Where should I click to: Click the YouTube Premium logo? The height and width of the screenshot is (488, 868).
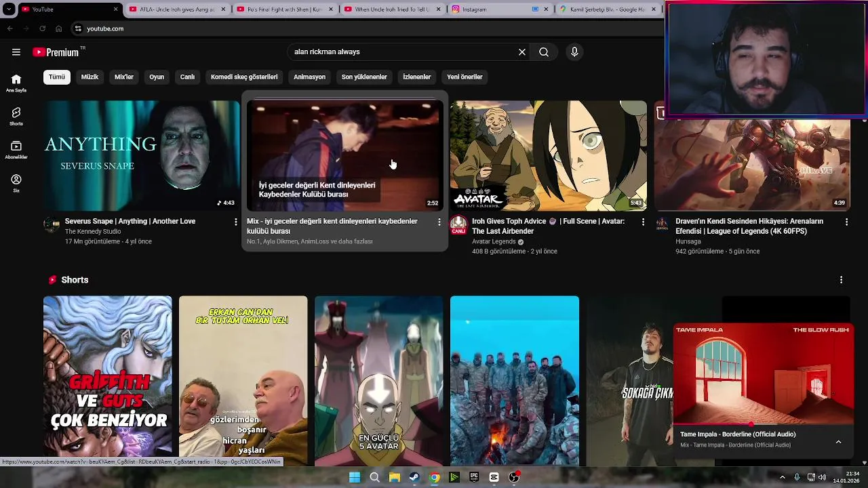(56, 52)
